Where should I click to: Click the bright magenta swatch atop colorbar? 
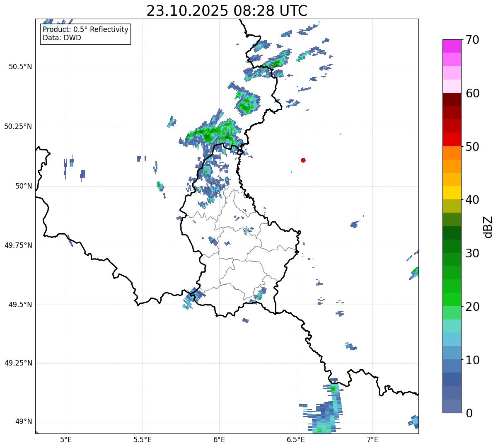(x=452, y=46)
